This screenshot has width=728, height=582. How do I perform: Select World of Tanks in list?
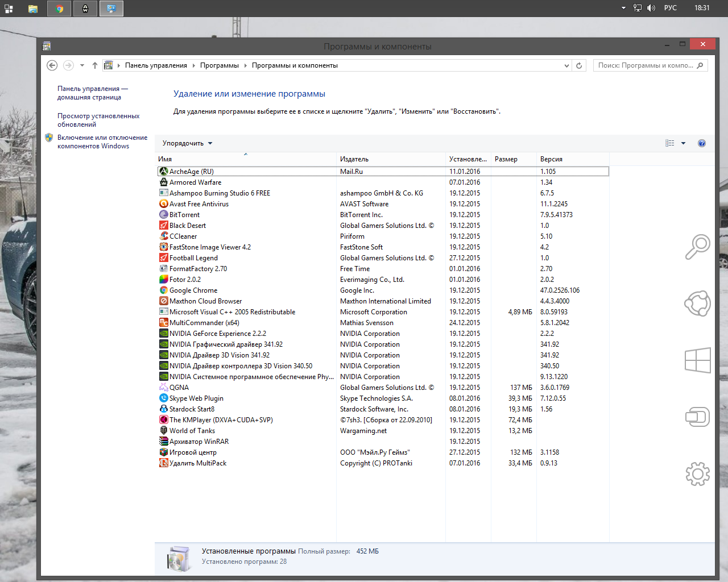tap(192, 431)
